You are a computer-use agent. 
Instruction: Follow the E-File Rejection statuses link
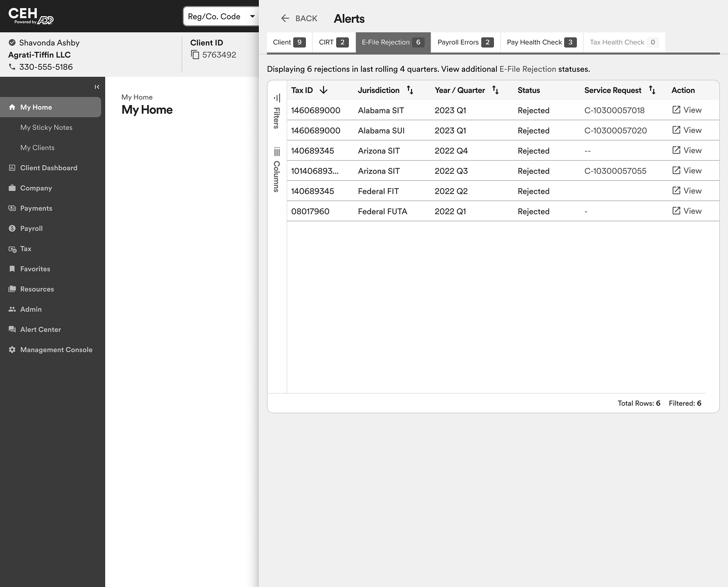tap(527, 69)
